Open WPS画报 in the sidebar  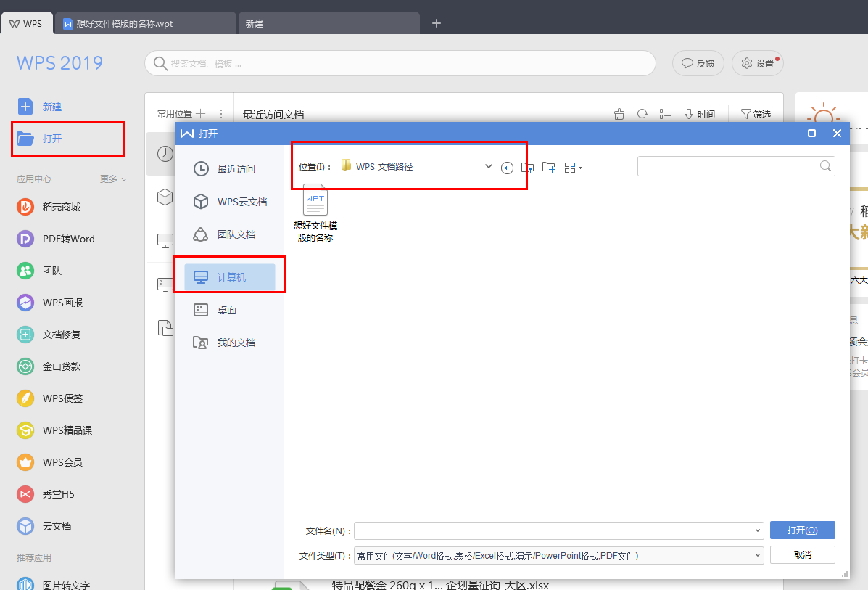tap(50, 303)
